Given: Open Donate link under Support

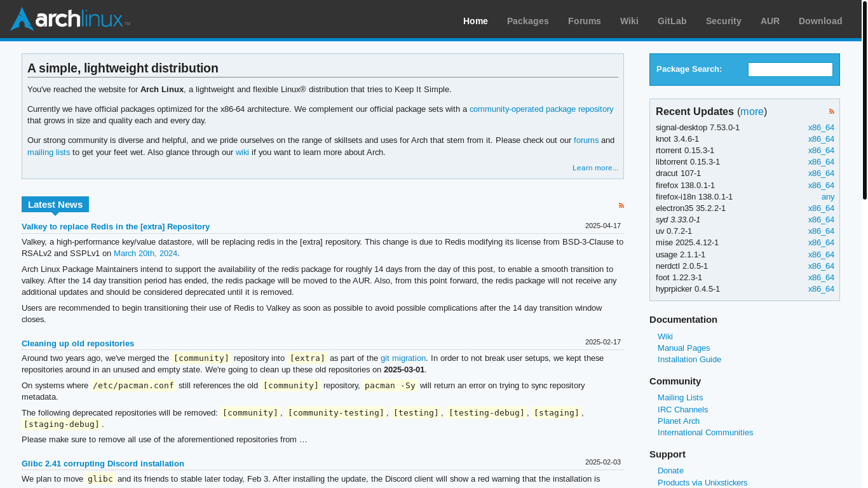Looking at the screenshot, I should coord(670,471).
